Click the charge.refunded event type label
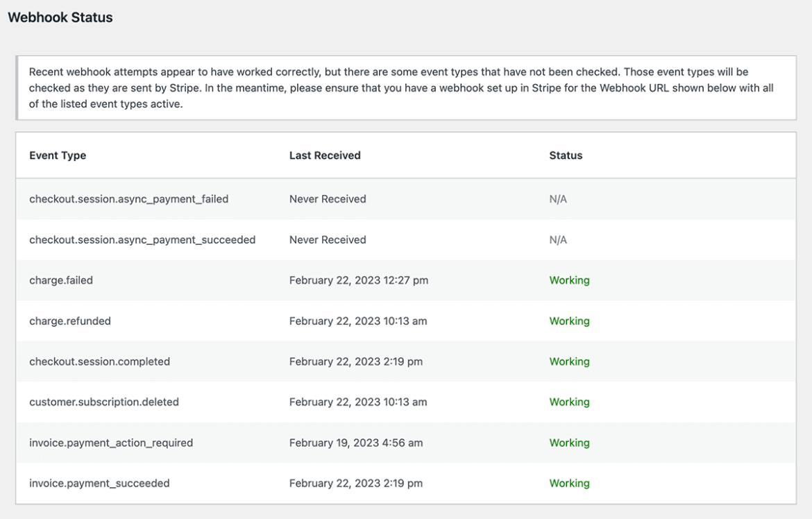Viewport: 812px width, 519px height. point(69,321)
